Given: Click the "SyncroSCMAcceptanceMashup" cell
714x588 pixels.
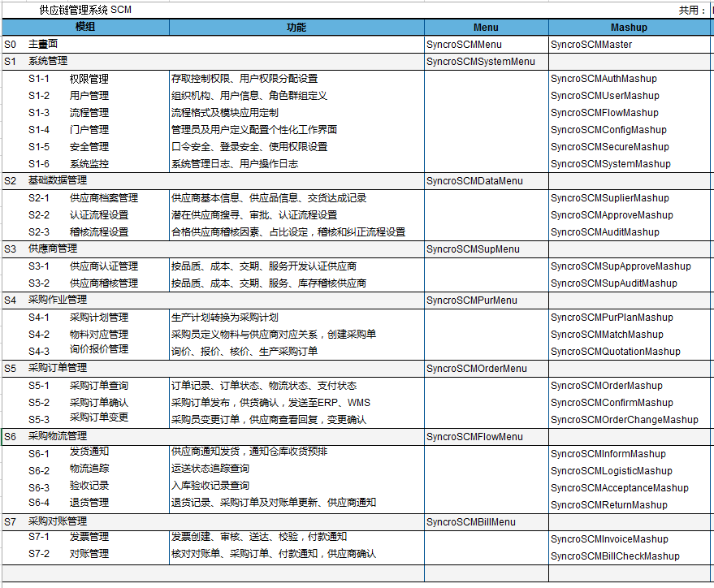Looking at the screenshot, I should pos(619,488).
